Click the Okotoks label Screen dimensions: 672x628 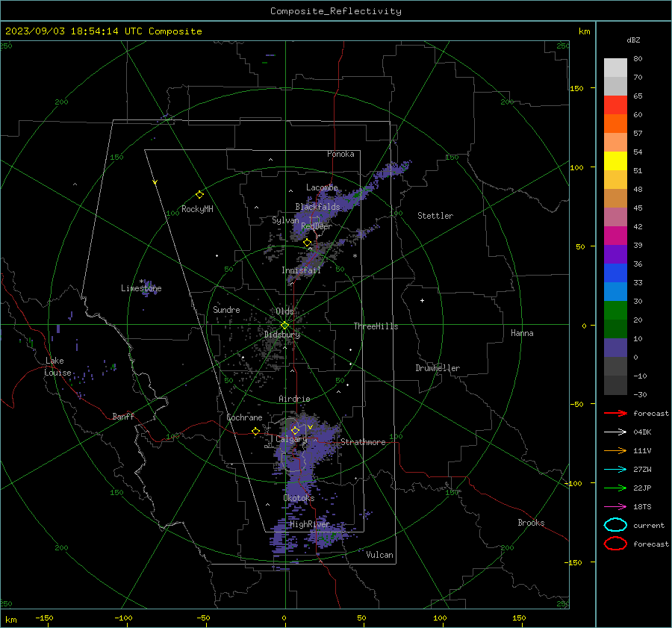pos(299,498)
